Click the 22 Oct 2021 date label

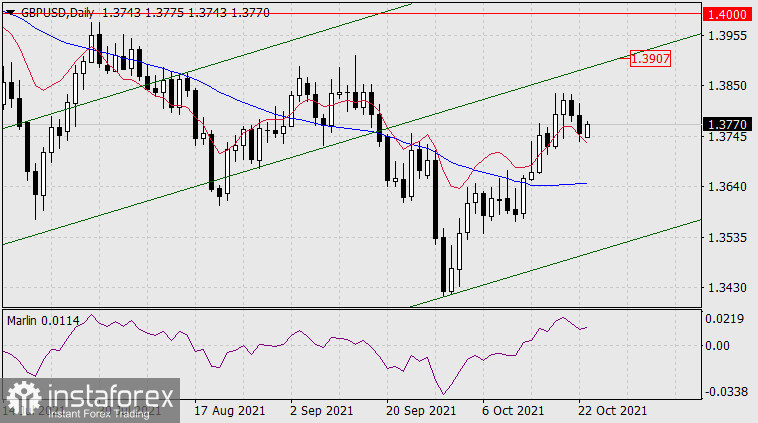point(612,411)
